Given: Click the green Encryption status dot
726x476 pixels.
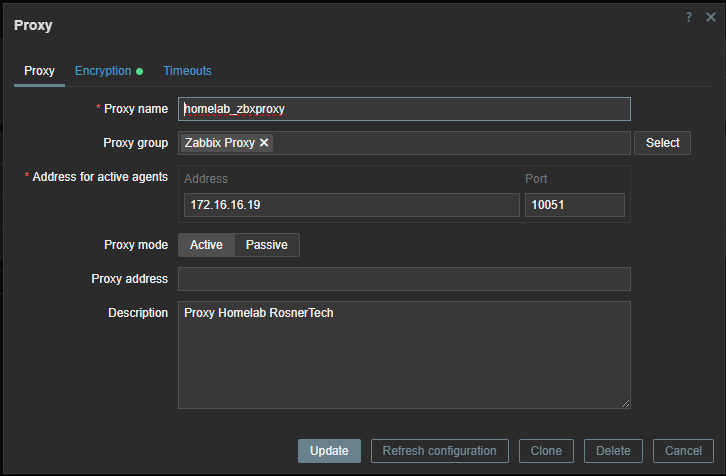Looking at the screenshot, I should (139, 71).
